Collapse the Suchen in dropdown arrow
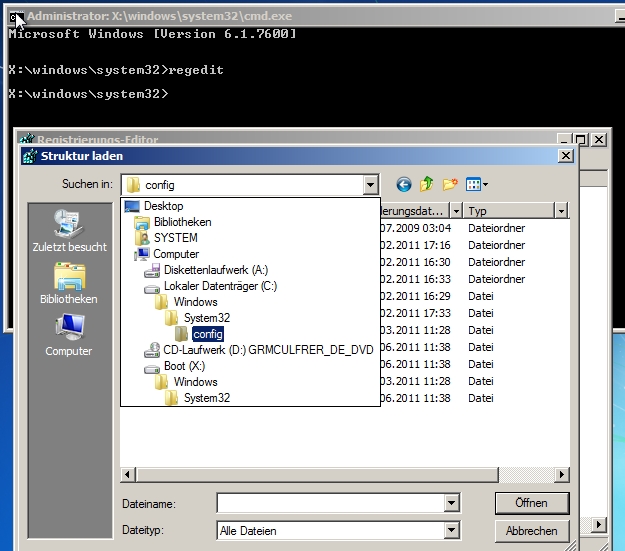This screenshot has height=551, width=625. (x=370, y=185)
